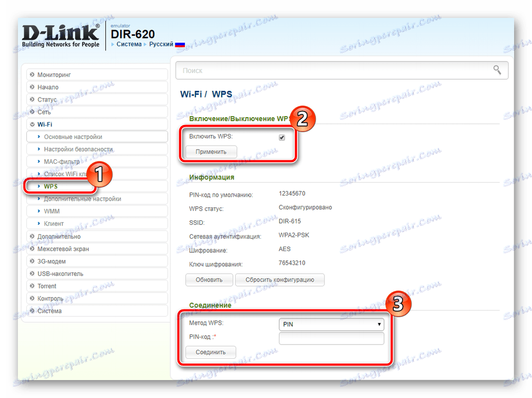Expand the Межсетевой экран section
This screenshot has width=532, height=398.
click(x=97, y=249)
